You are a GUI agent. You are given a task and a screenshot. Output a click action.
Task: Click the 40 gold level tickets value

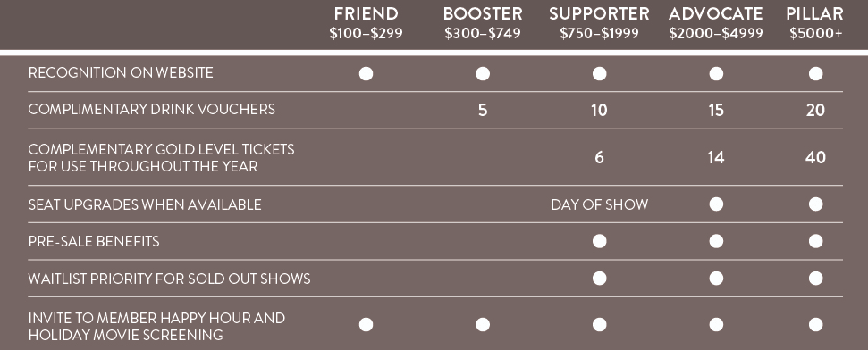click(x=815, y=157)
